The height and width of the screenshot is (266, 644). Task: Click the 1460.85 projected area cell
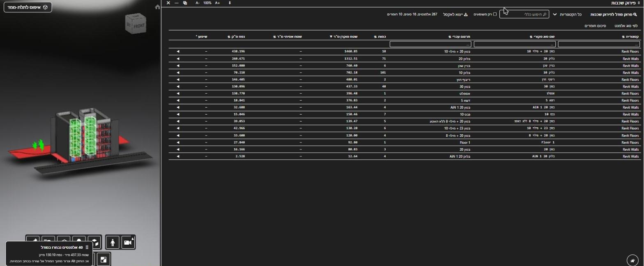tap(350, 52)
